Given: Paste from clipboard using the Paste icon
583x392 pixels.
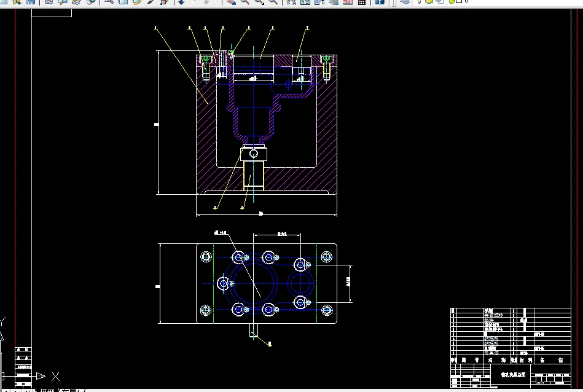Looking at the screenshot, I should point(137,1).
